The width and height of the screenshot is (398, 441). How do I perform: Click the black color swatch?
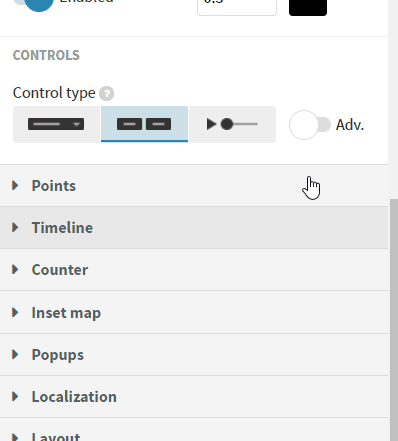[x=308, y=6]
